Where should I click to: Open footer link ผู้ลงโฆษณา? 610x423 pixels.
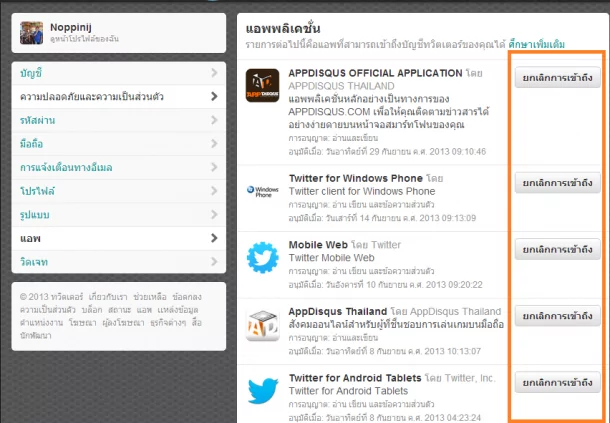point(123,323)
